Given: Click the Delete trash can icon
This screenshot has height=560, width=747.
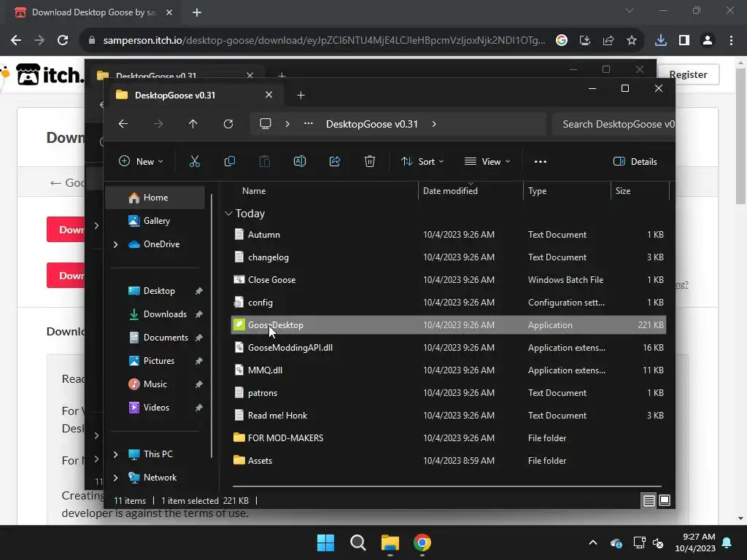Looking at the screenshot, I should click(x=370, y=161).
